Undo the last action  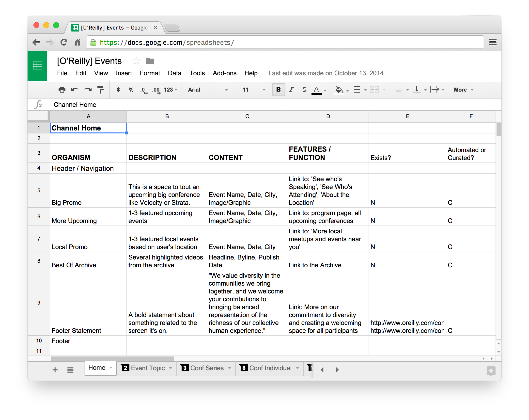pyautogui.click(x=75, y=90)
